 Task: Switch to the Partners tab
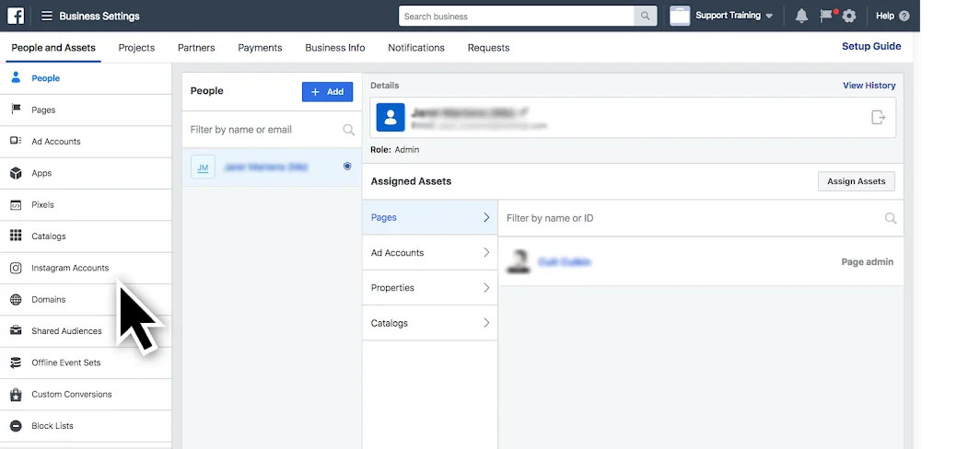(196, 48)
